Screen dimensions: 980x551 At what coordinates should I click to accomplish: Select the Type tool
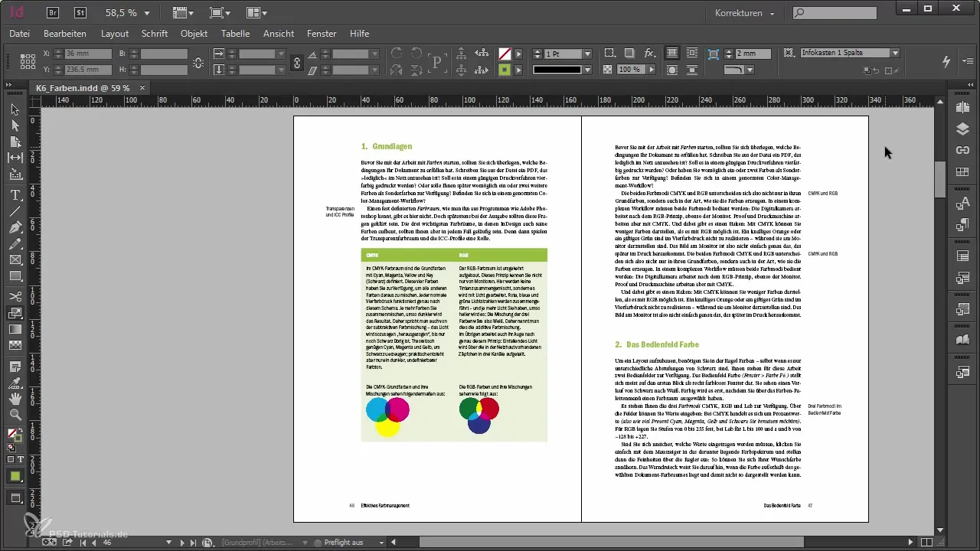pos(15,194)
